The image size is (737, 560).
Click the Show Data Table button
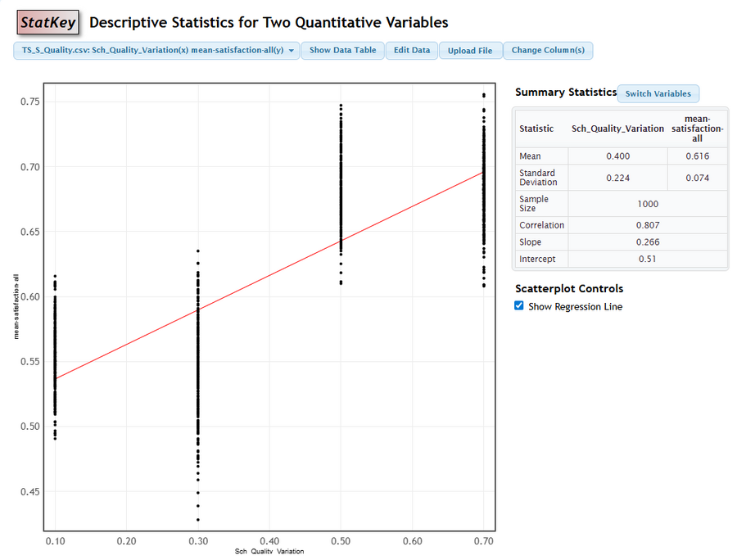pos(342,51)
